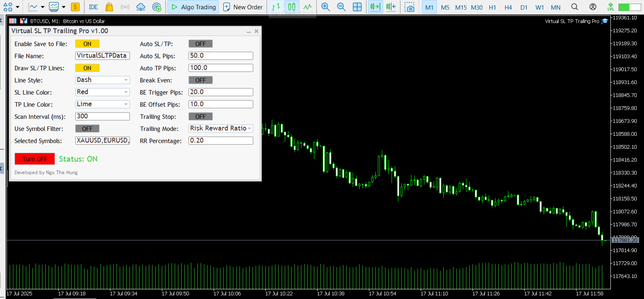The image size is (644, 299).
Task: Expand the chart objects dropdown arrow
Action: [x=17, y=7]
